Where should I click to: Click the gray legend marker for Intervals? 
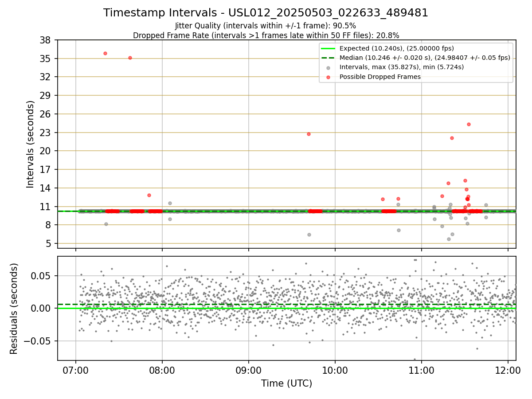click(x=329, y=67)
